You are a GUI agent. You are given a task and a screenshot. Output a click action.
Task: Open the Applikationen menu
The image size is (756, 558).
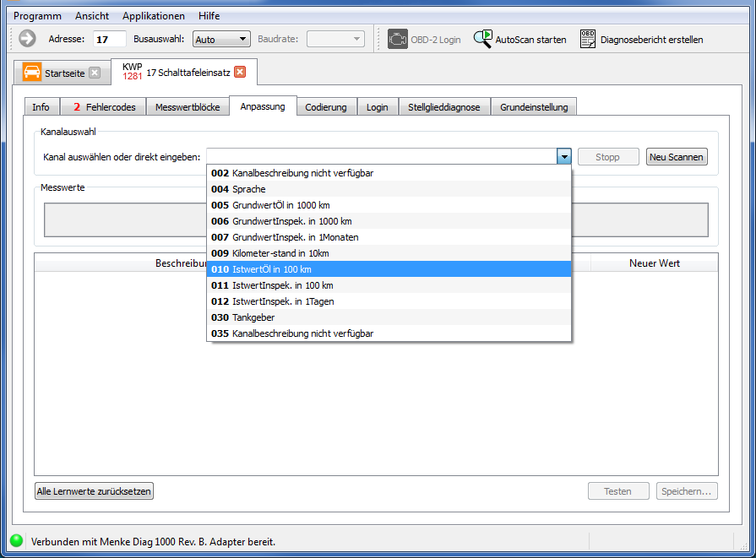click(153, 16)
